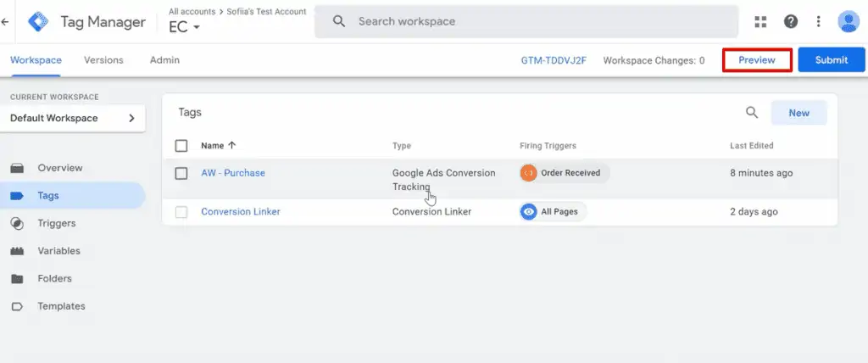Click the blue All Pages eye icon

529,212
